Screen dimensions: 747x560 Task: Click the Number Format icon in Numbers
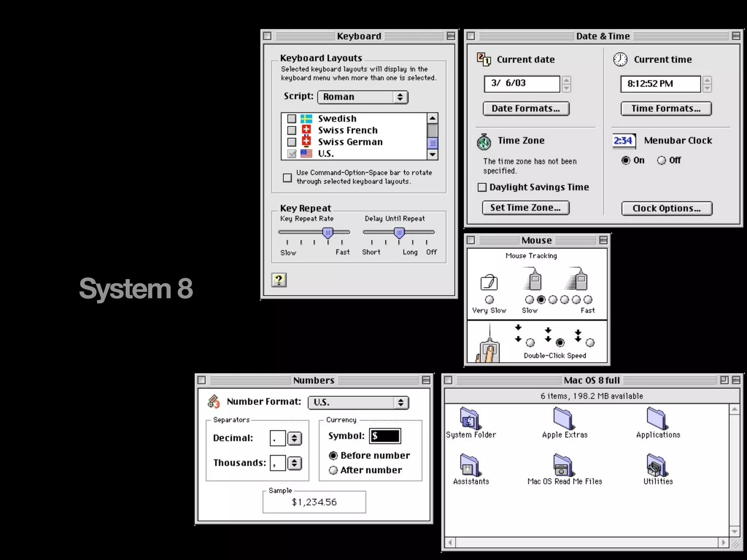click(214, 401)
